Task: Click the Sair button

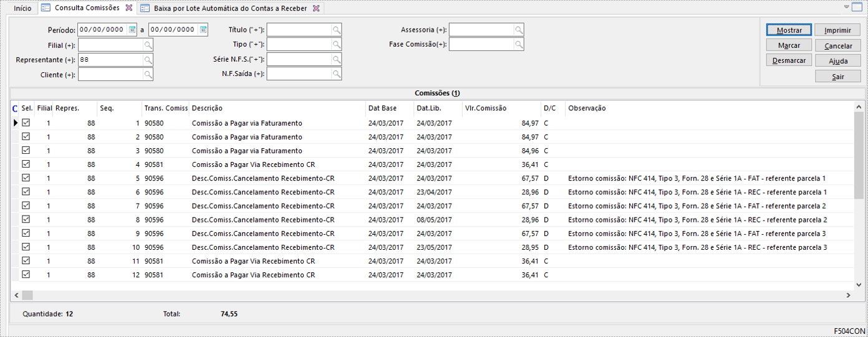Action: (837, 77)
